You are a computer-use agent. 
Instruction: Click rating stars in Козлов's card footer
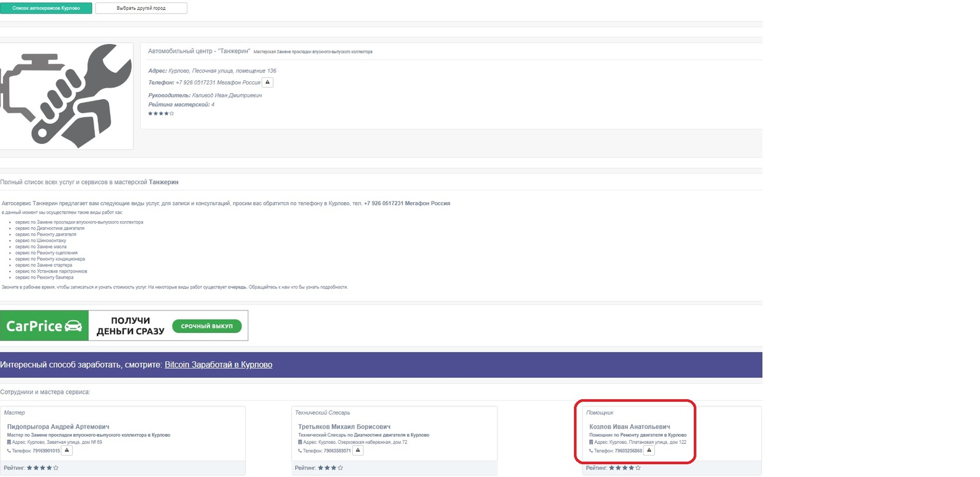click(x=625, y=468)
